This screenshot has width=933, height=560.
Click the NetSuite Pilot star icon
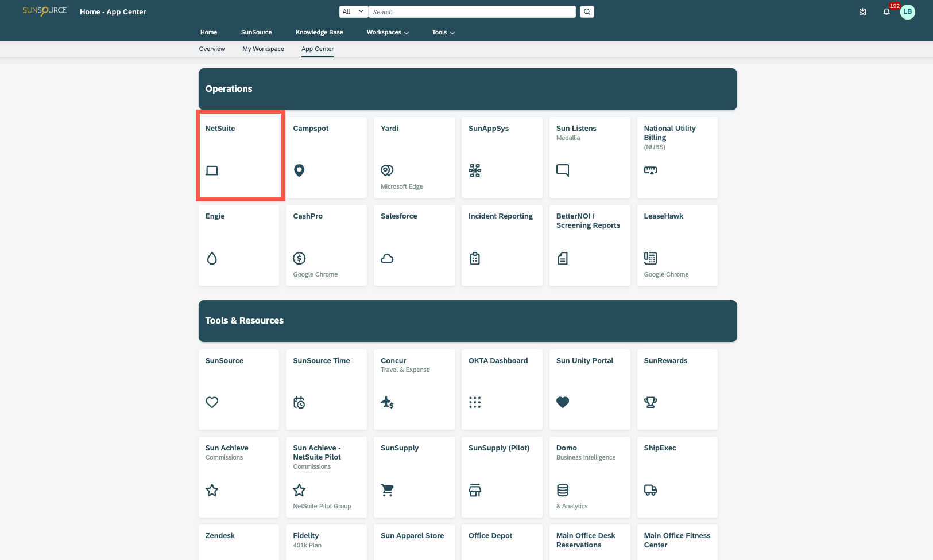[299, 490]
